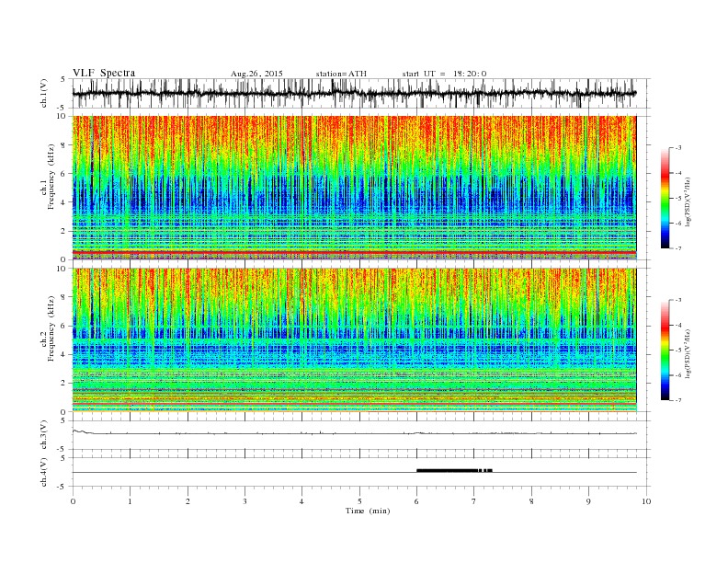
Task: Click the ch.1 spectrogram plot
Action: tap(354, 188)
